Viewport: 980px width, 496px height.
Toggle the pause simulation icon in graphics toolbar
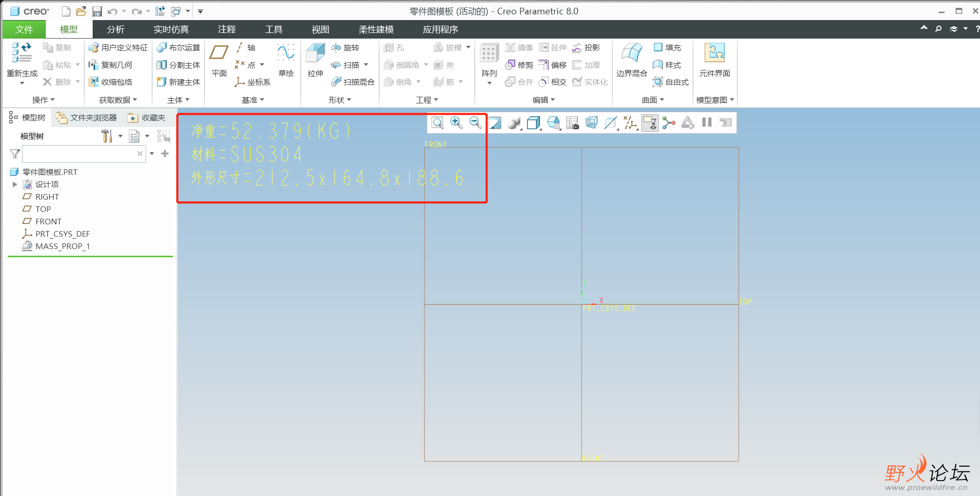(707, 122)
